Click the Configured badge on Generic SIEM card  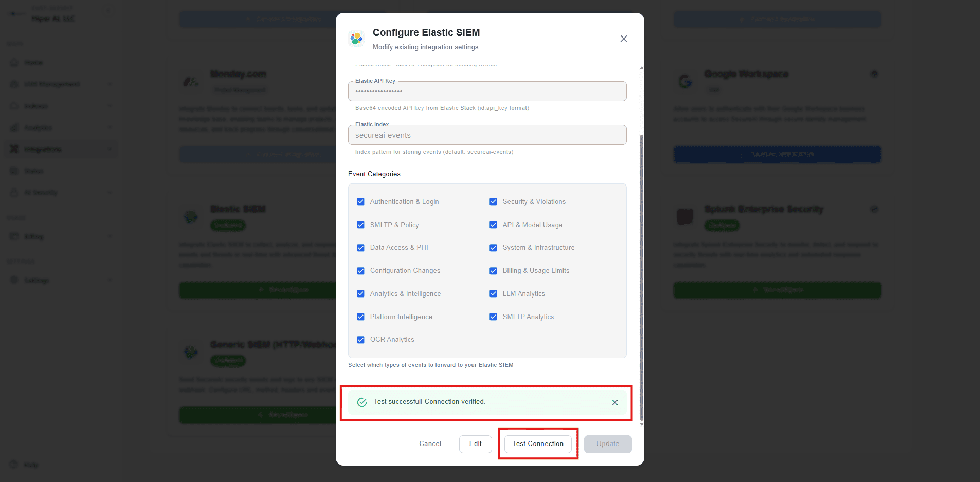coord(228,361)
